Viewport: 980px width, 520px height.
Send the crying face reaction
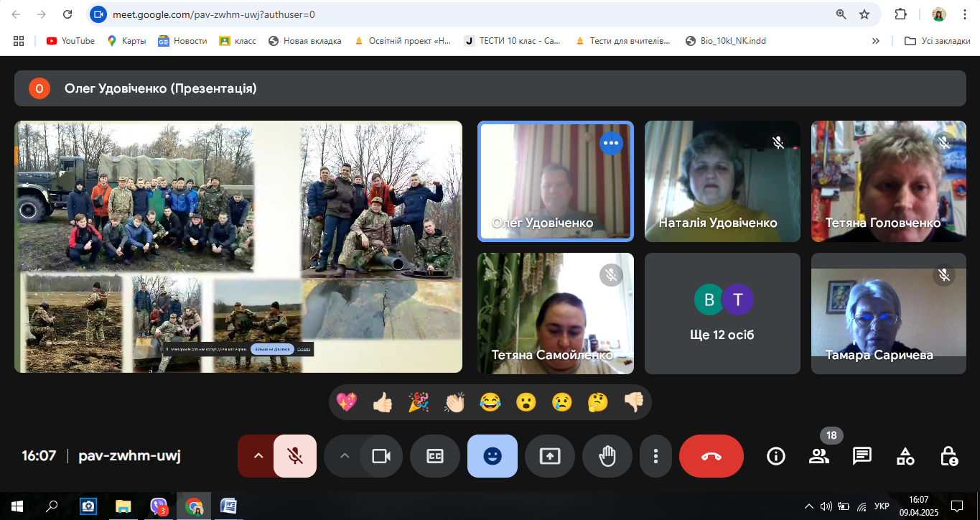click(562, 402)
